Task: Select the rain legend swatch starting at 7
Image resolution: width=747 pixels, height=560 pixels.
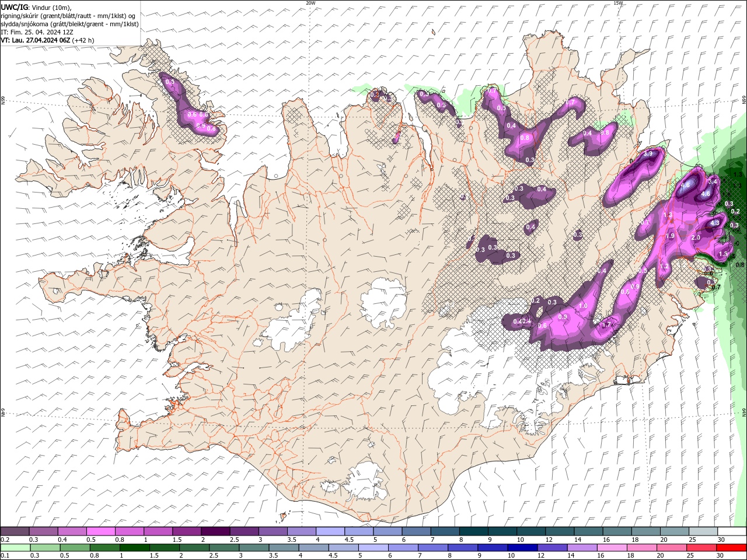Action: click(x=432, y=548)
